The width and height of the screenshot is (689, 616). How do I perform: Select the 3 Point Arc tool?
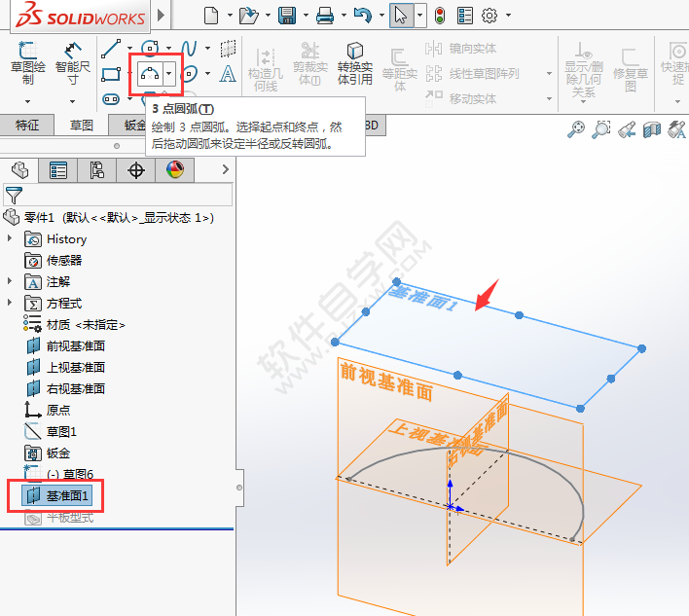click(x=150, y=74)
